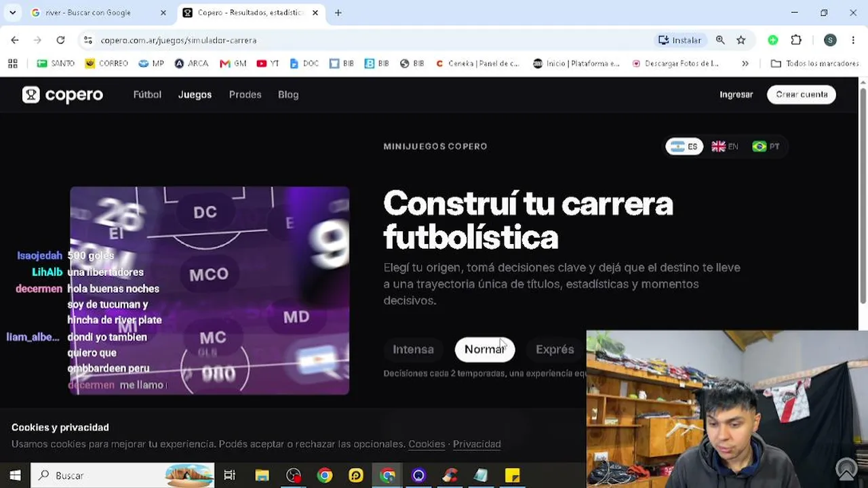Select the Exprés game mode
This screenshot has height=488, width=868.
(x=555, y=350)
